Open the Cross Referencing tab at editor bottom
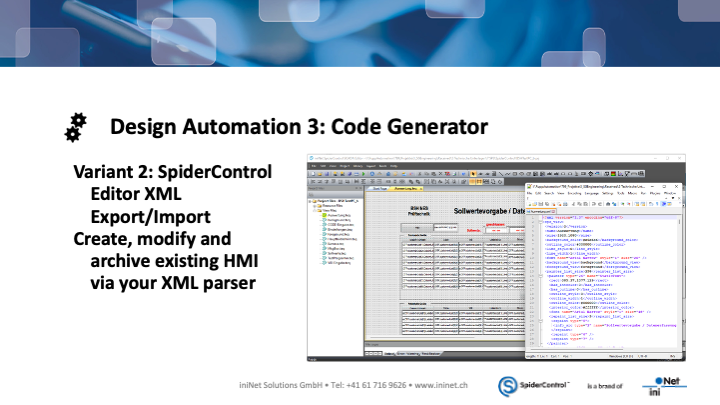This screenshot has width=720, height=405. point(407,354)
